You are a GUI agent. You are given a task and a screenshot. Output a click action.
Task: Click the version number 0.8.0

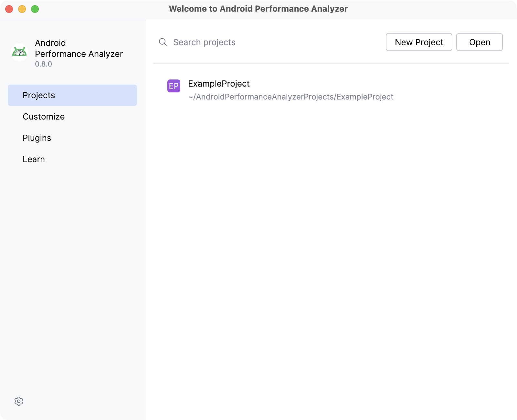(44, 64)
